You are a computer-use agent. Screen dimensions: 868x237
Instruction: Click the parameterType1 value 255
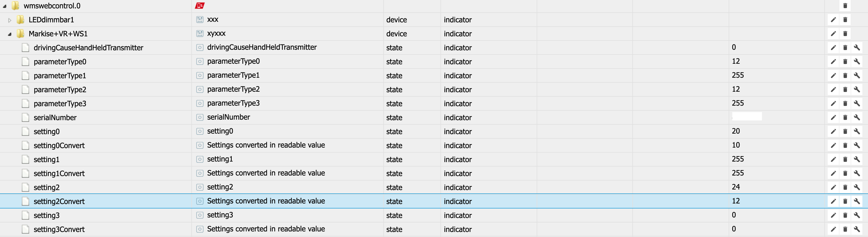click(x=738, y=75)
